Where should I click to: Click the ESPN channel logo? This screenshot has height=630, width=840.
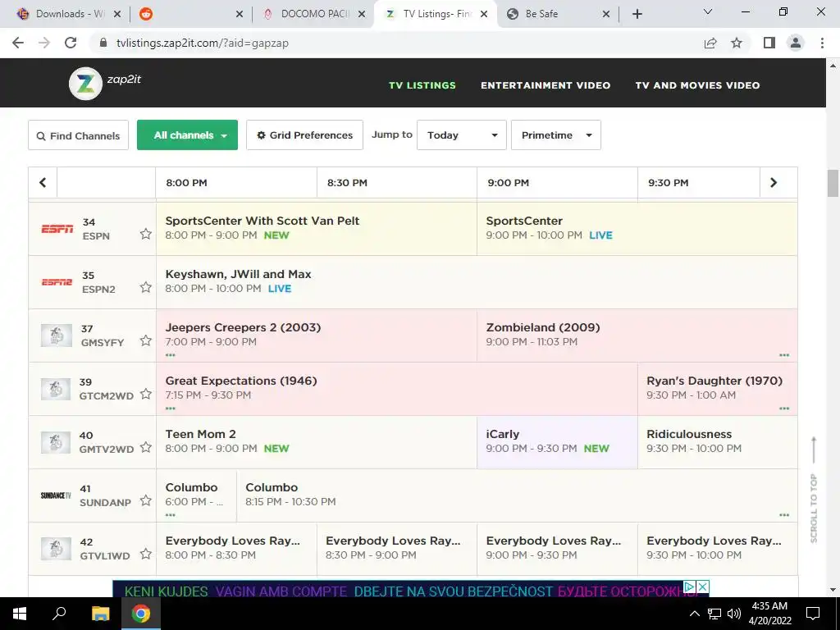pos(57,229)
